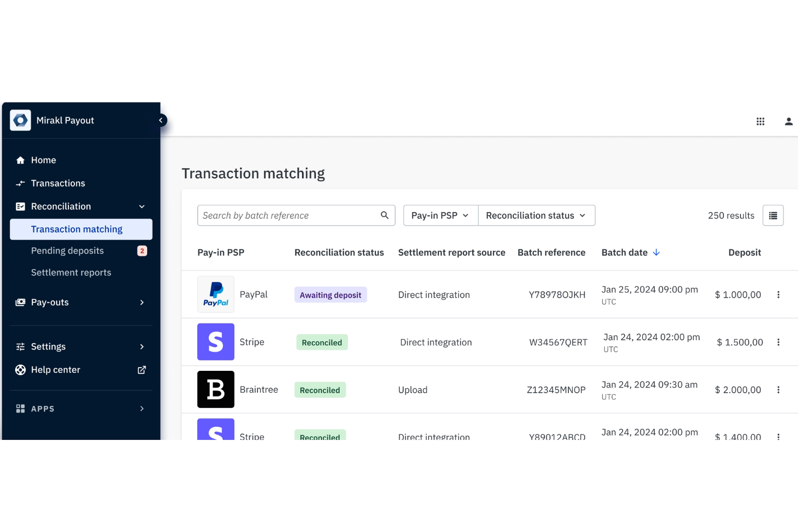798x532 pixels.
Task: Click the Braintree logo thumbnail
Action: coord(216,389)
